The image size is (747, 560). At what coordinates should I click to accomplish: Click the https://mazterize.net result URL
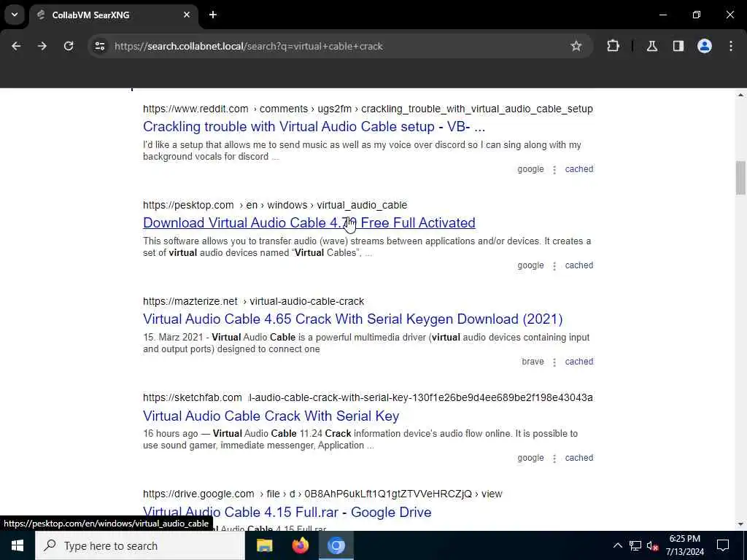(x=190, y=301)
